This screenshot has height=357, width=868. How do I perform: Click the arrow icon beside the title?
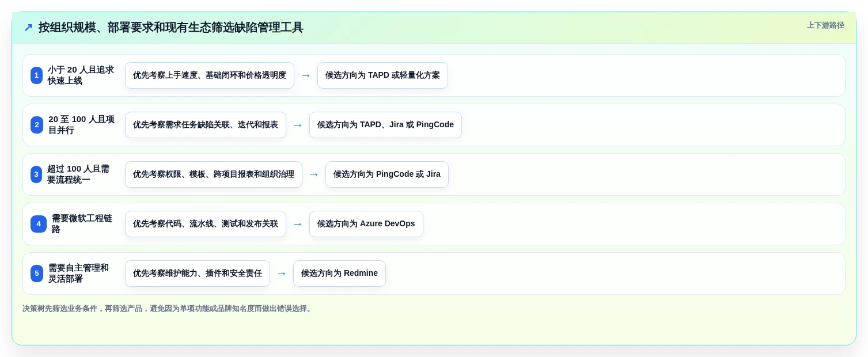click(x=28, y=28)
